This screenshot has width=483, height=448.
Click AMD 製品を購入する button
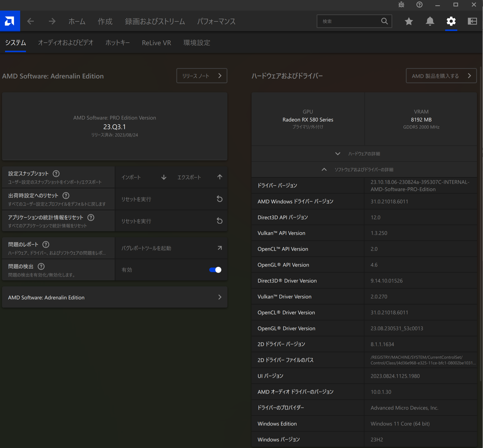441,76
